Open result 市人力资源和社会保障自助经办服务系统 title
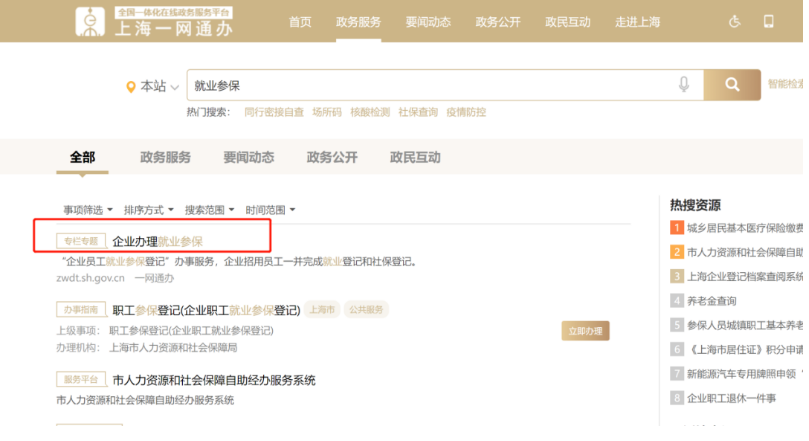 (x=214, y=381)
